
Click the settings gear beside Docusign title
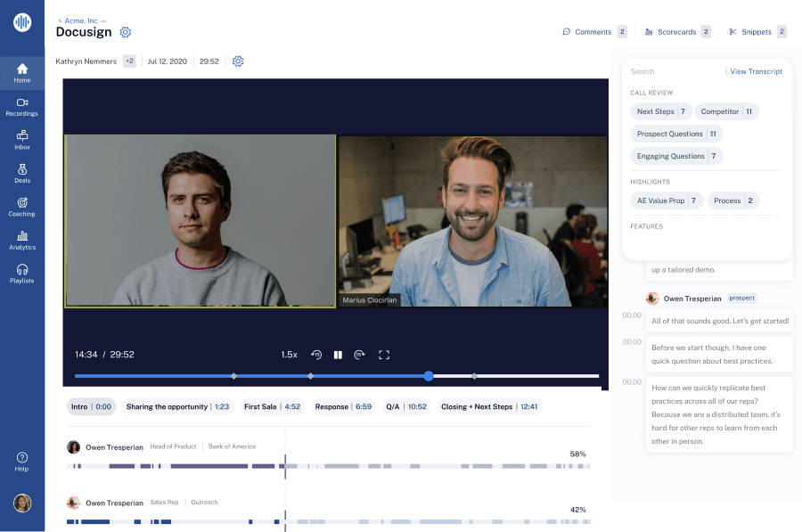pos(126,32)
